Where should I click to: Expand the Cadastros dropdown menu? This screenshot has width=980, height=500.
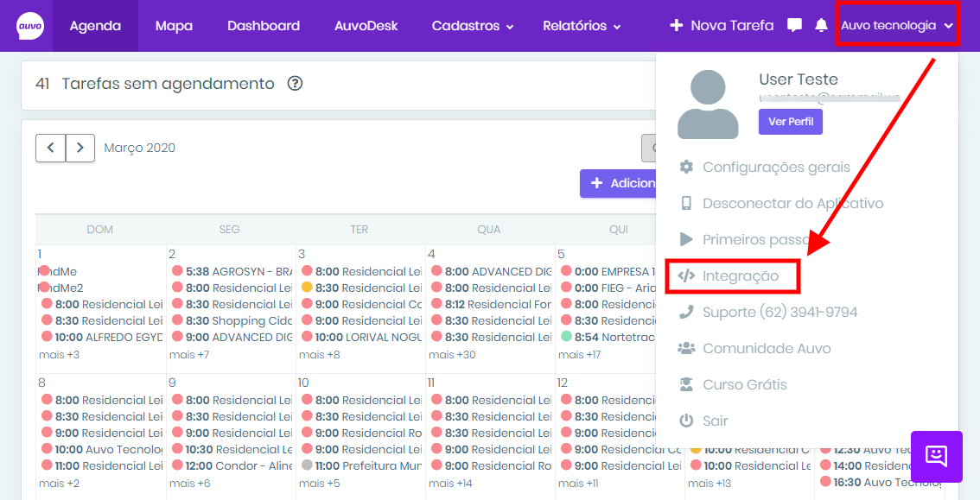tap(473, 26)
